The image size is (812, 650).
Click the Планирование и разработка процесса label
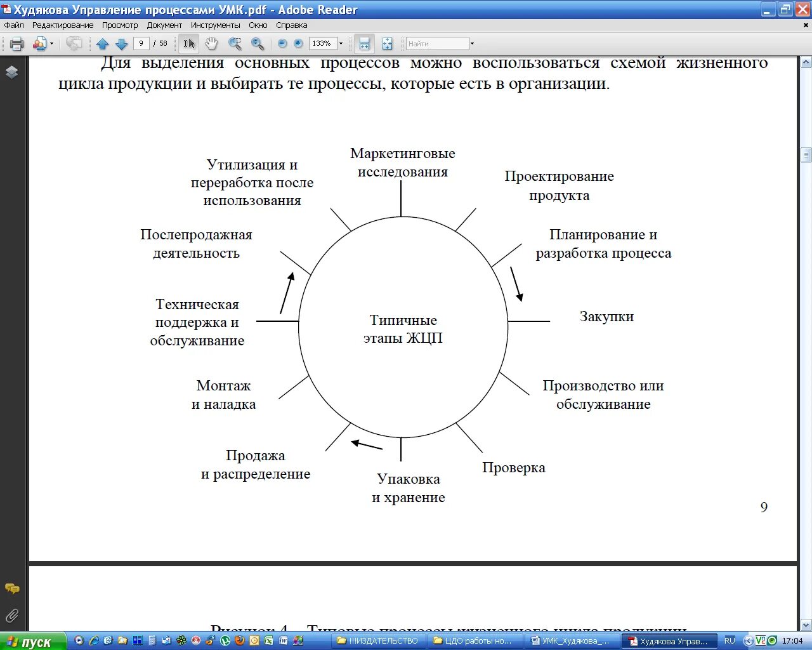[603, 244]
